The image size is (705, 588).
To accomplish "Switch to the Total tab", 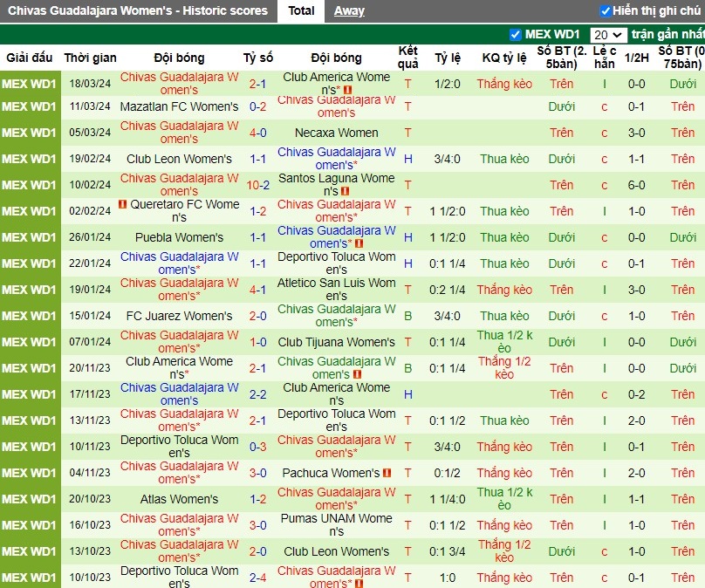I will click(301, 10).
